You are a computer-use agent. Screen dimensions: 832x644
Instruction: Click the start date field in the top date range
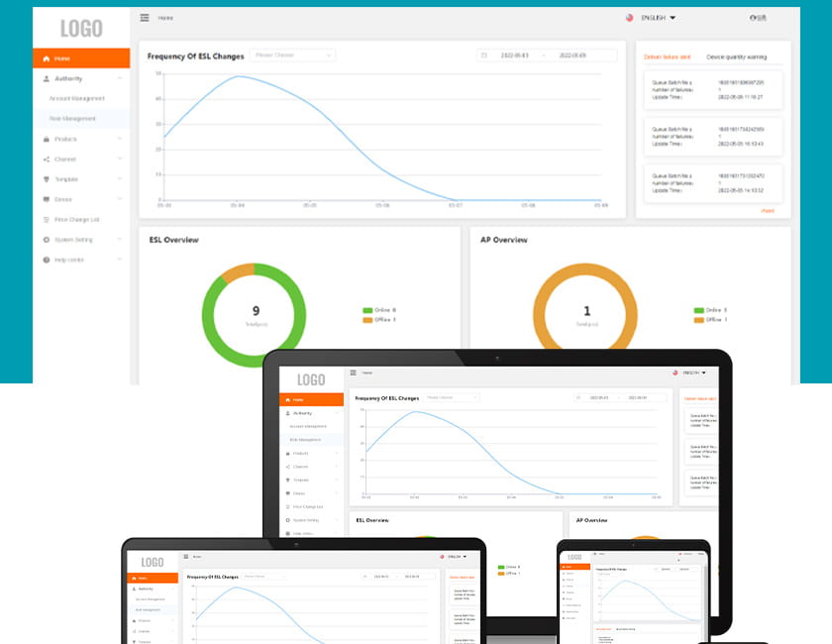coord(515,55)
